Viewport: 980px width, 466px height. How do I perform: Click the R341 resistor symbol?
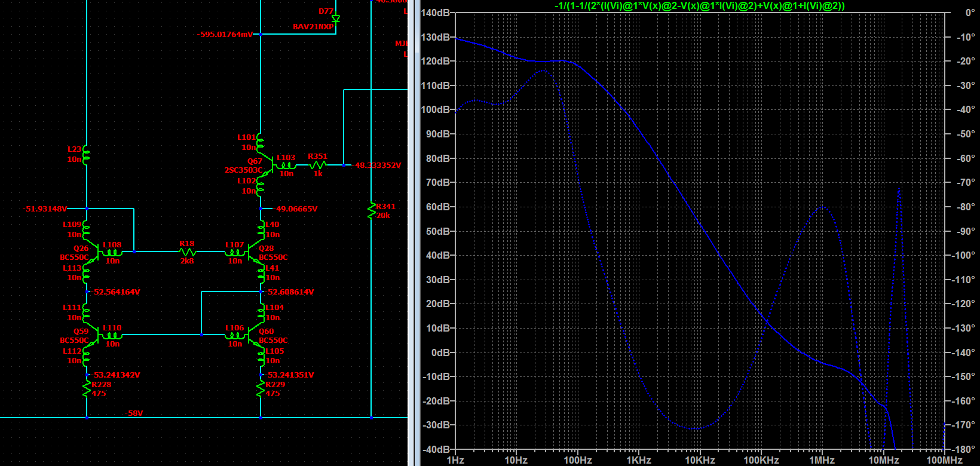pos(372,210)
